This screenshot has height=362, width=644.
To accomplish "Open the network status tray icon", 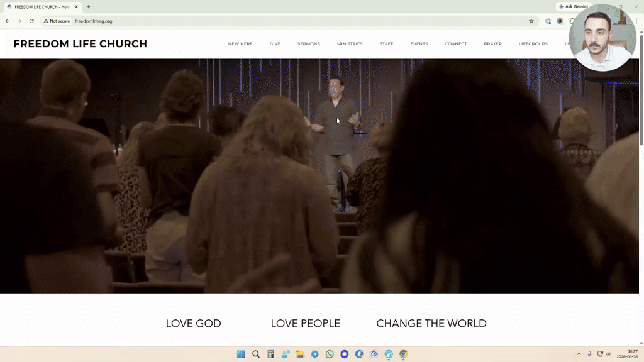I will (600, 354).
